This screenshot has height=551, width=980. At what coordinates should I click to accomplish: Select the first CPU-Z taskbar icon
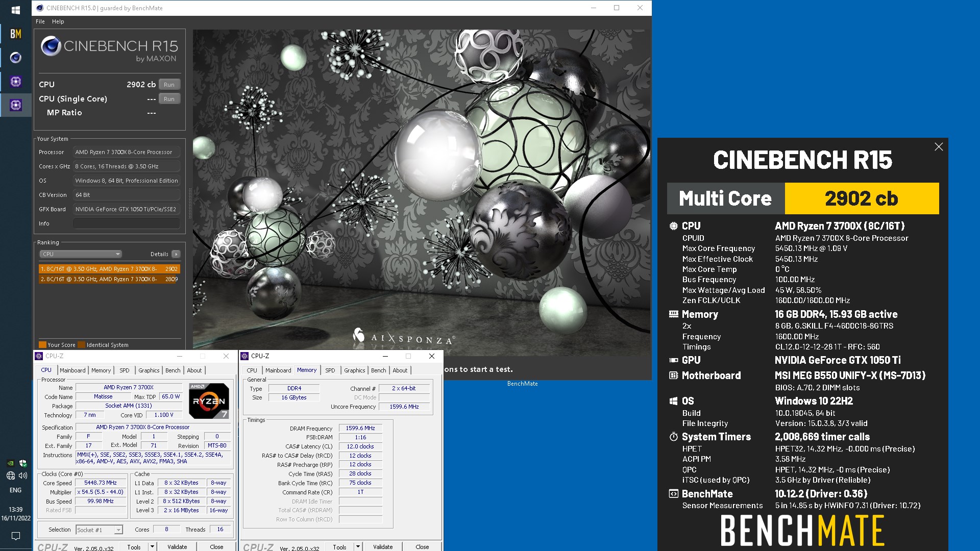(x=16, y=81)
